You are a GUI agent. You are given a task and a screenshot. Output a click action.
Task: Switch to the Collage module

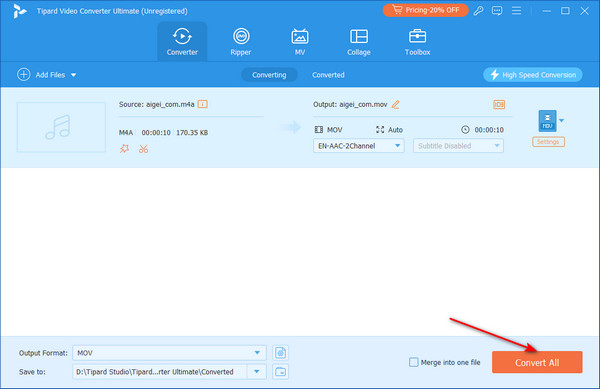[x=359, y=42]
